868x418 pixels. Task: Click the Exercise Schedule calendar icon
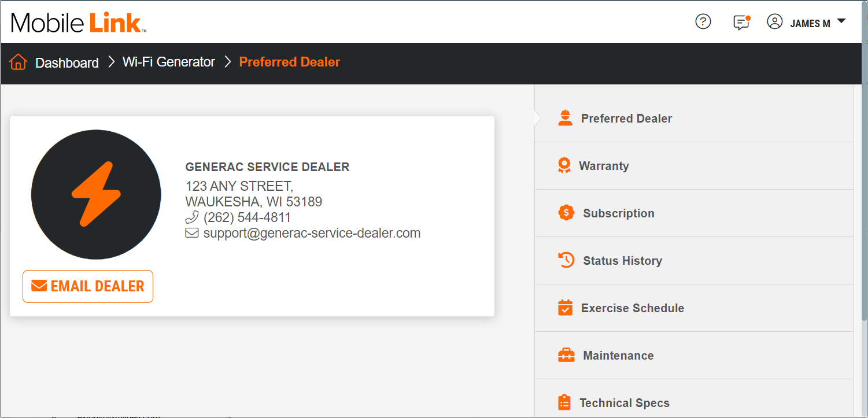click(x=565, y=308)
